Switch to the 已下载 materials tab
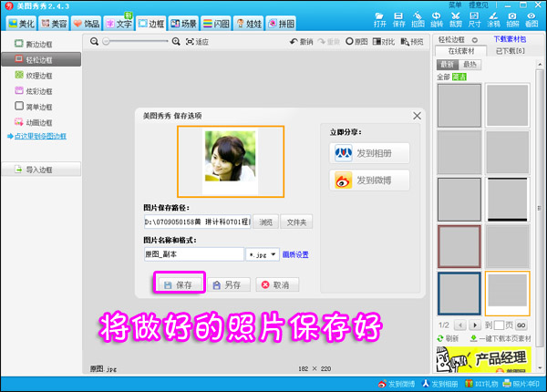Image resolution: width=547 pixels, height=392 pixels. coord(510,52)
